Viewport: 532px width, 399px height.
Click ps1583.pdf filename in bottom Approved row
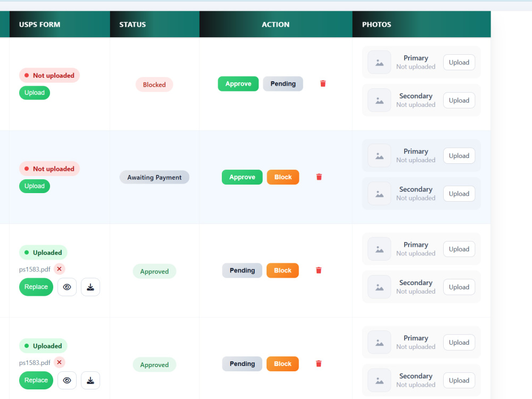point(35,363)
